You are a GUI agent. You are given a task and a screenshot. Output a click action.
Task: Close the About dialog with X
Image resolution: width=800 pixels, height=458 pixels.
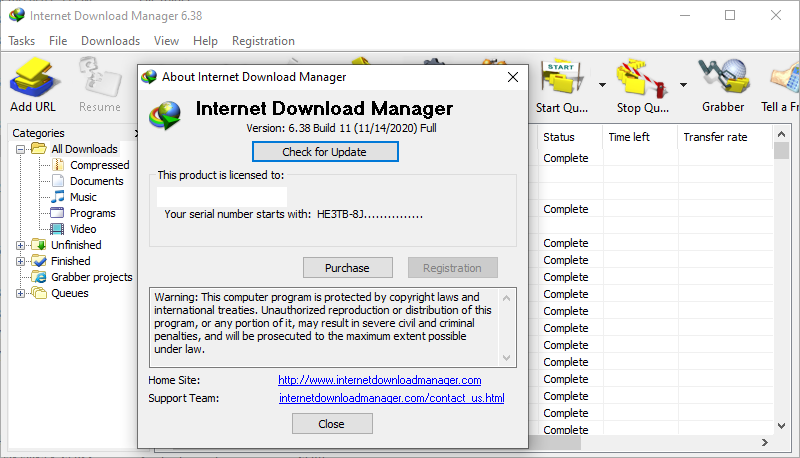(513, 77)
